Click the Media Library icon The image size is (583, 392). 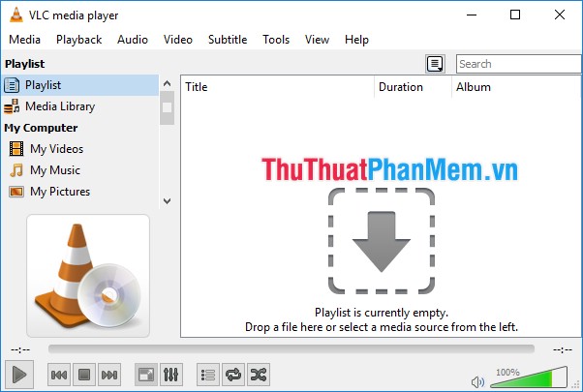pos(12,106)
